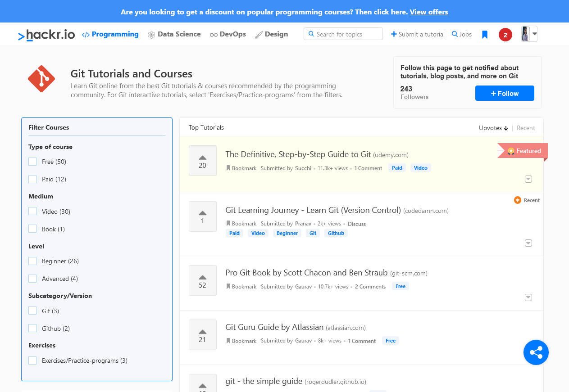Open the profile dropdown arrow

(x=534, y=34)
